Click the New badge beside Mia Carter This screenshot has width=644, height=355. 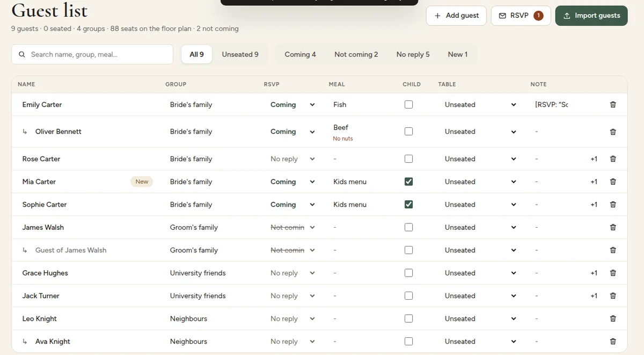142,182
